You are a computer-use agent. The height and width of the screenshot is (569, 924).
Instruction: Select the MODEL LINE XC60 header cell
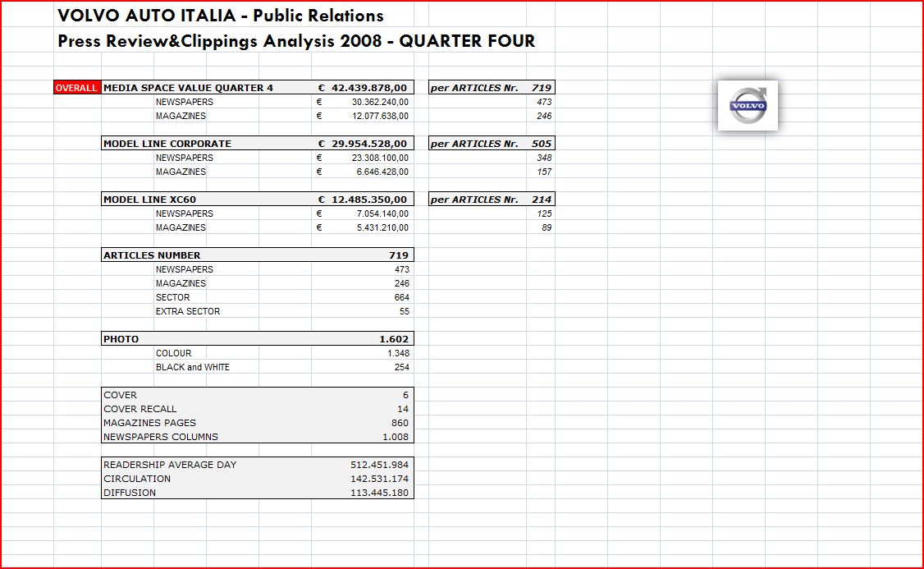(149, 200)
